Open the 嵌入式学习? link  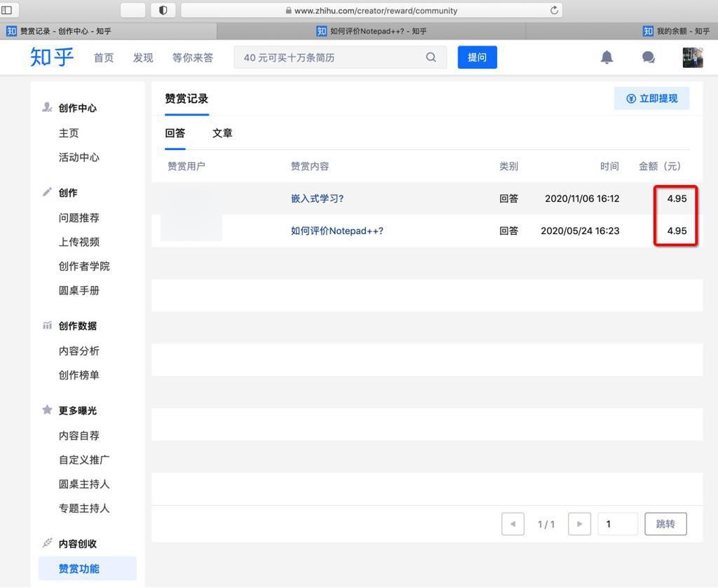point(318,198)
